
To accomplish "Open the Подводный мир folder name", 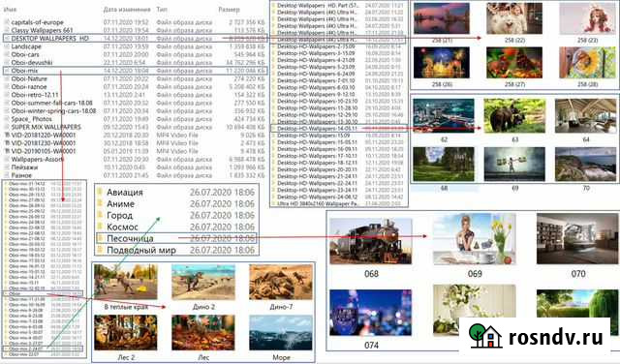I will [x=141, y=250].
